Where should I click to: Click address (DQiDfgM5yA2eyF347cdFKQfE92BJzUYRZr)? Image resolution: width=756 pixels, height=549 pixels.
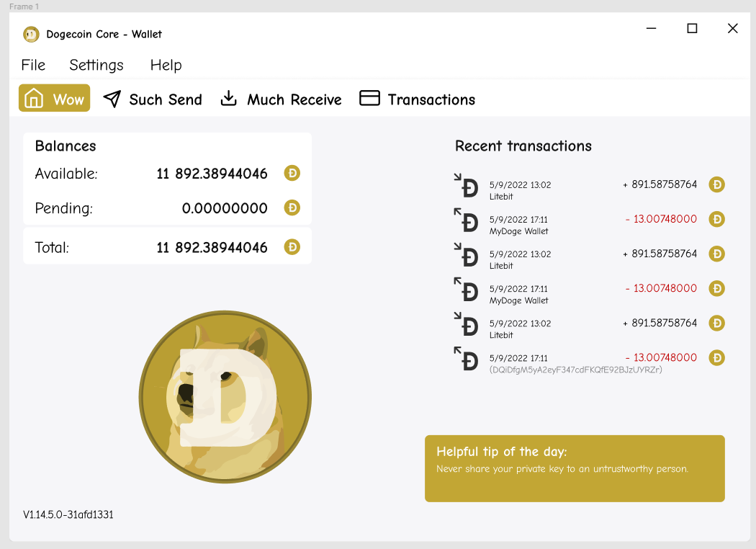pyautogui.click(x=576, y=370)
